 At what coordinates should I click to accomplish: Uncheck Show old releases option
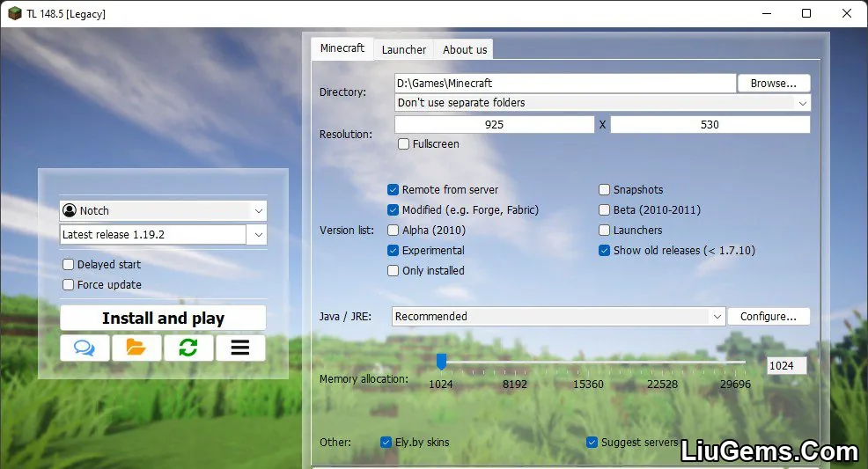point(604,251)
